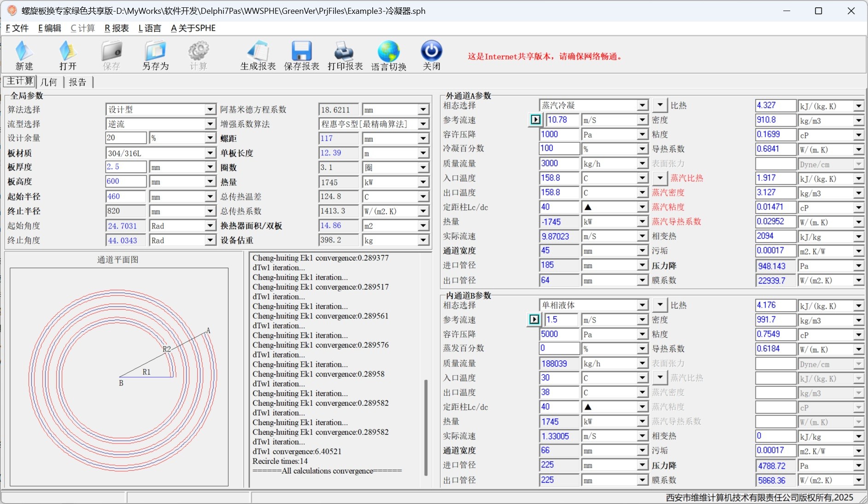The height and width of the screenshot is (504, 868).
Task: Click the red Internet共享版本 notice text
Action: 545,56
